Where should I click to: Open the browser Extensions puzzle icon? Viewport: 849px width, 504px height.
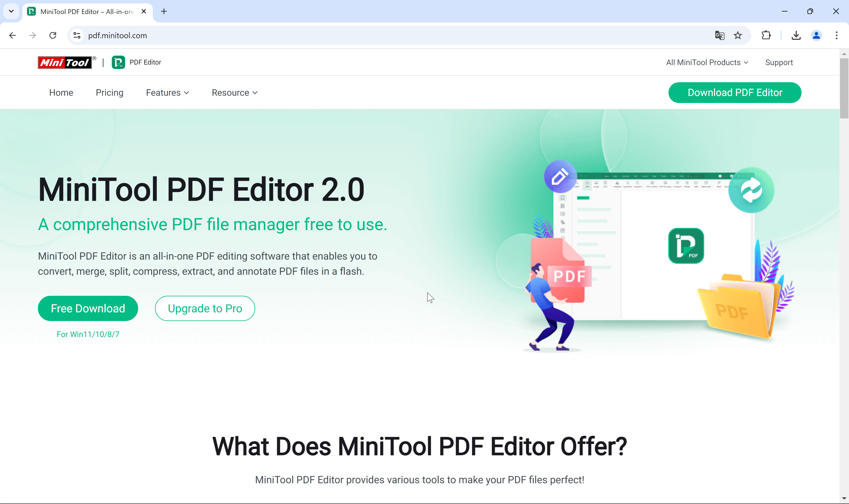766,35
